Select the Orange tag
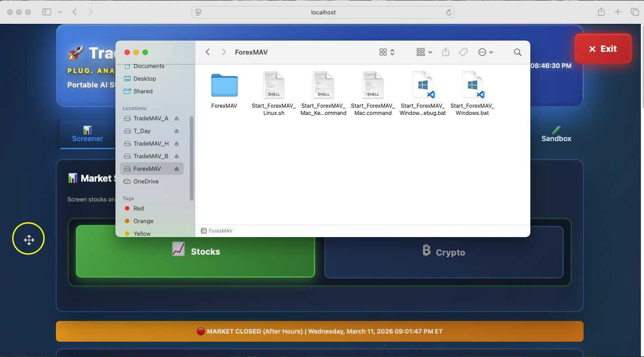 (143, 221)
